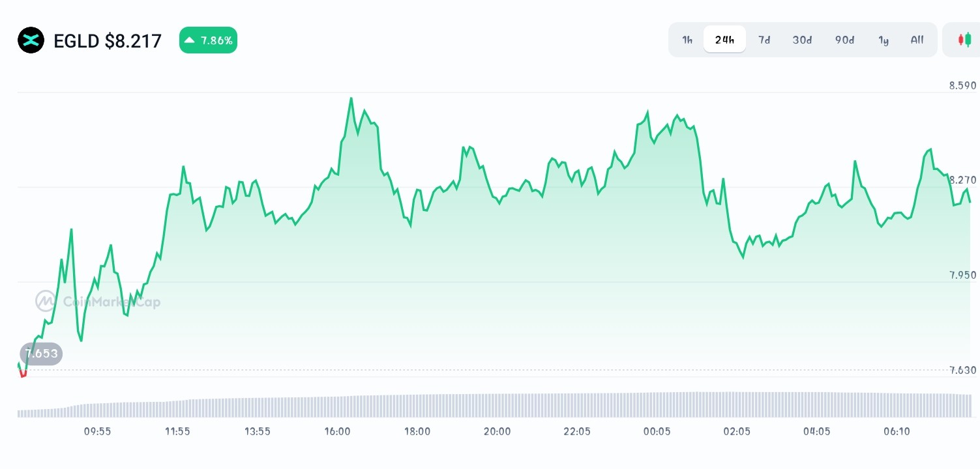Click the 7.653 opening price label
This screenshot has width=980, height=469.
(41, 354)
